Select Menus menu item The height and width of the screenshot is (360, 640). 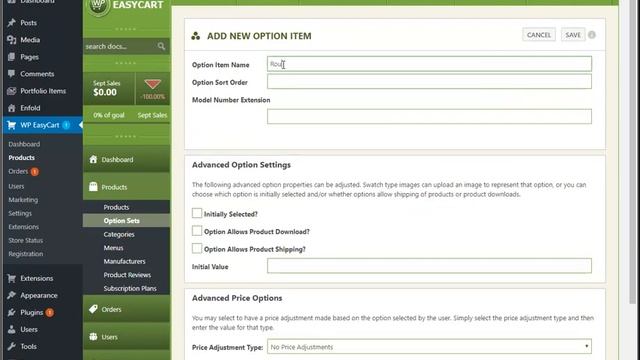pyautogui.click(x=113, y=248)
